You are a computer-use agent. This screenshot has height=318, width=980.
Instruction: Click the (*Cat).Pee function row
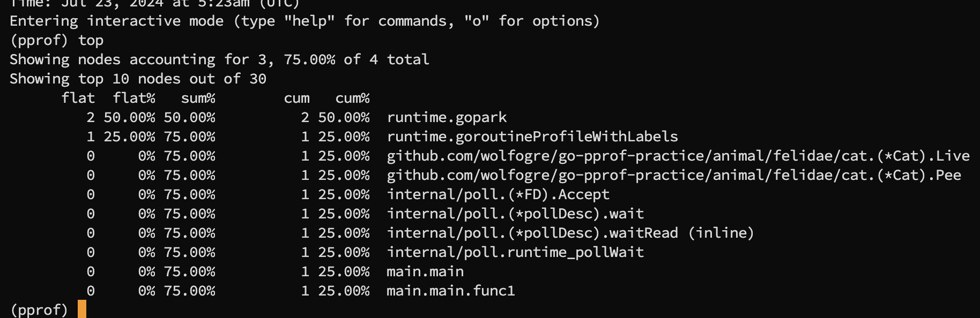[x=673, y=175]
